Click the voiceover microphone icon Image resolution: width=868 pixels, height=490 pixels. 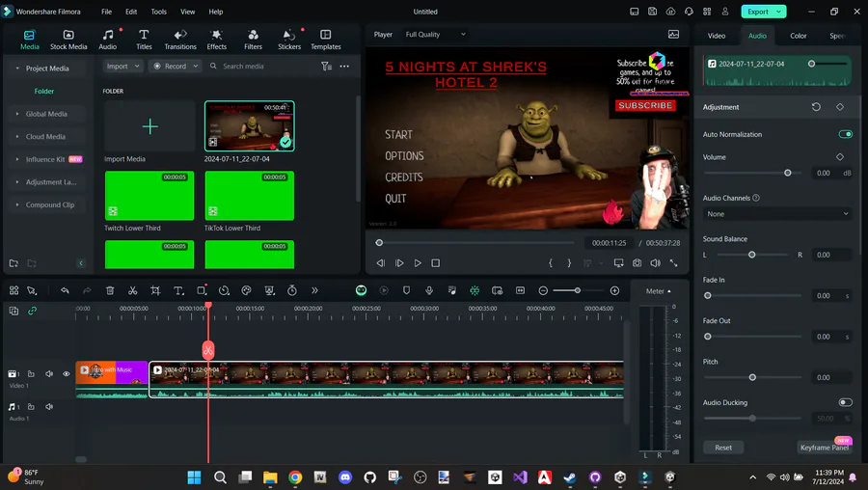click(x=429, y=290)
